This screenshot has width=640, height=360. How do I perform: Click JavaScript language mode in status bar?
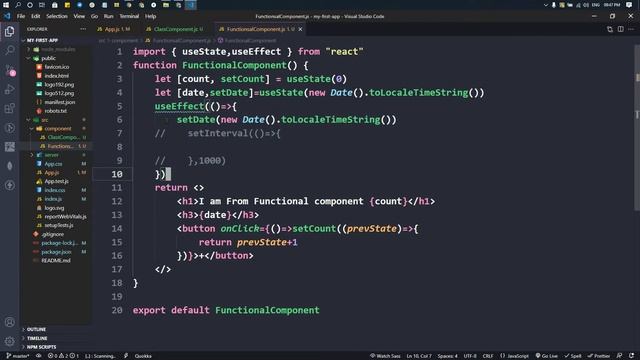[514, 356]
